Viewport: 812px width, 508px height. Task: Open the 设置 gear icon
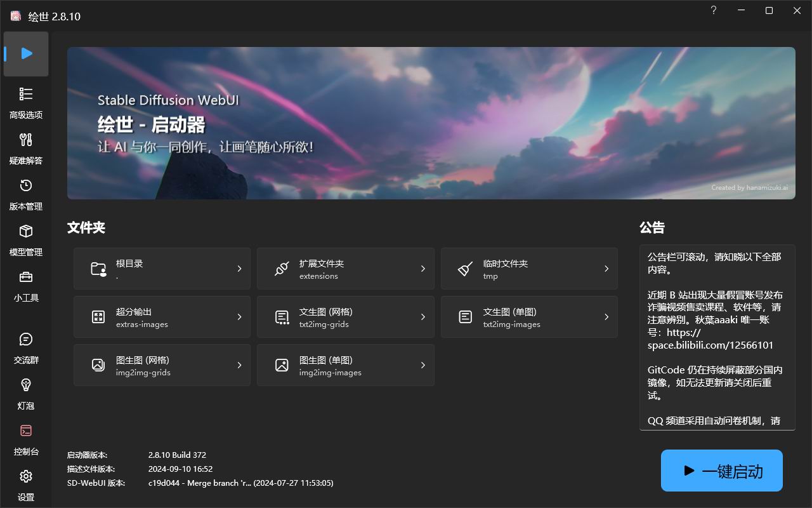click(26, 476)
